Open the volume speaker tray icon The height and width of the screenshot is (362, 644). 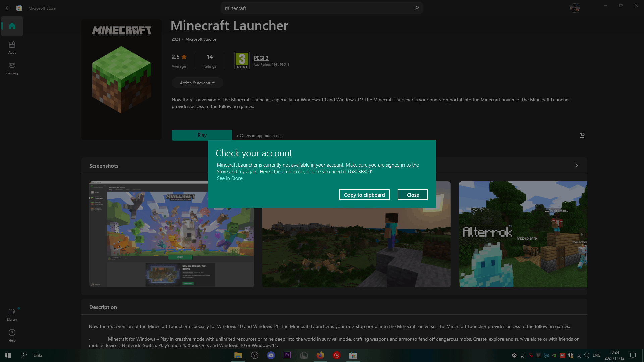coord(587,355)
